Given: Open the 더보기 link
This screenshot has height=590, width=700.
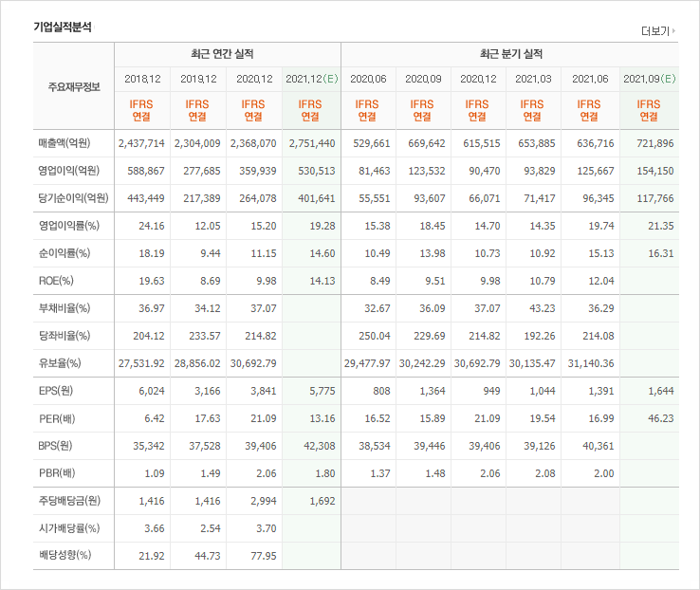Looking at the screenshot, I should (657, 30).
